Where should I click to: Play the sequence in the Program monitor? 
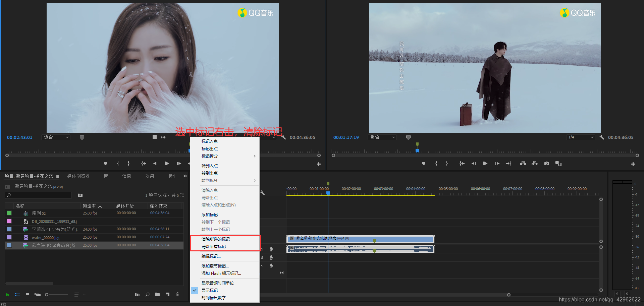coord(485,164)
